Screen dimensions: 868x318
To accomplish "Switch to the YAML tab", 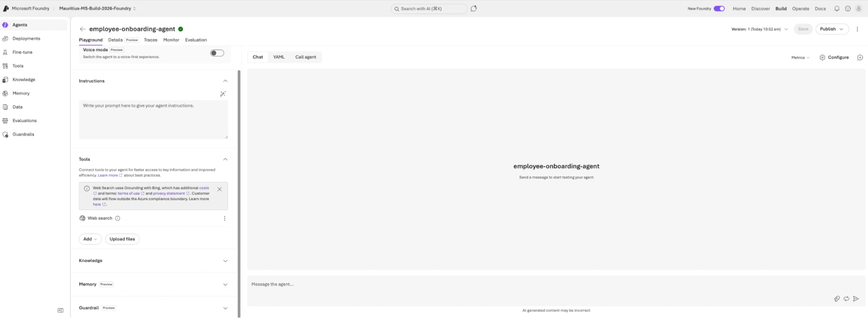I will pos(279,57).
